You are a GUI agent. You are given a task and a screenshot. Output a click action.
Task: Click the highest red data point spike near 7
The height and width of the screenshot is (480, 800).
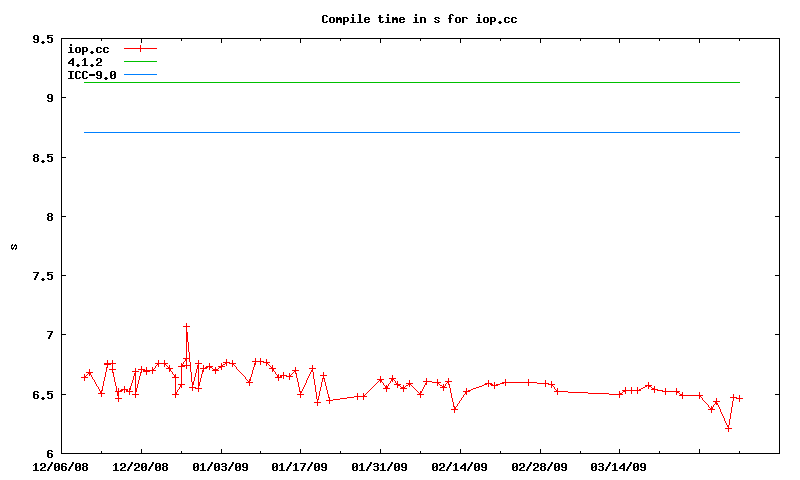(x=186, y=326)
